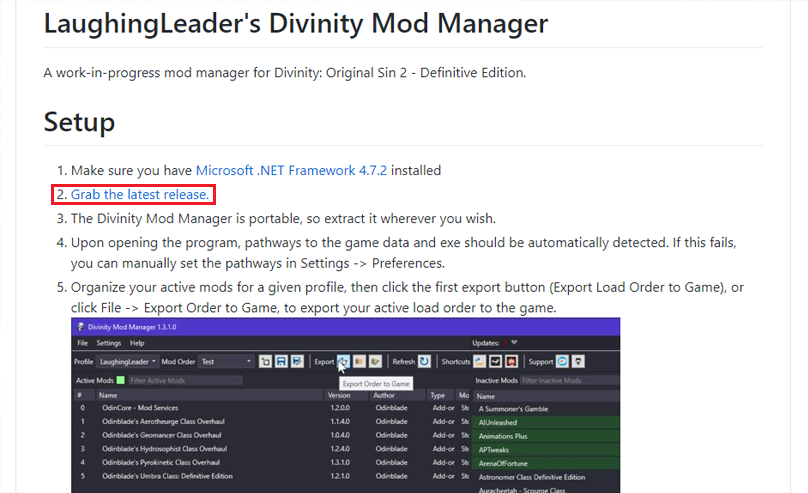Click the third export icon

tap(376, 362)
